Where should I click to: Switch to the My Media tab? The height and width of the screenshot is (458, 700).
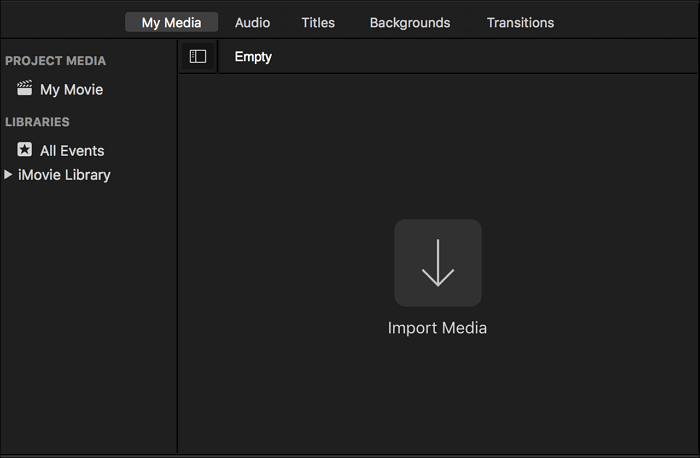pyautogui.click(x=171, y=22)
